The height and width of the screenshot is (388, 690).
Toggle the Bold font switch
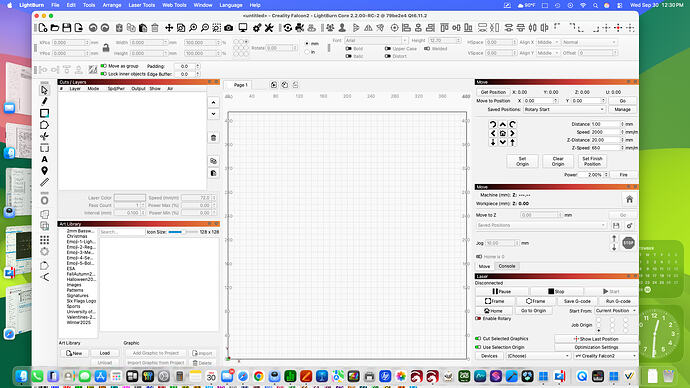(349, 49)
